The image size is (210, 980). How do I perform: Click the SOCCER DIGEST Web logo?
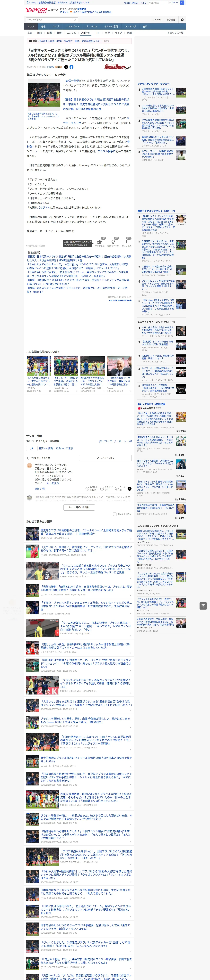pyautogui.click(x=118, y=67)
